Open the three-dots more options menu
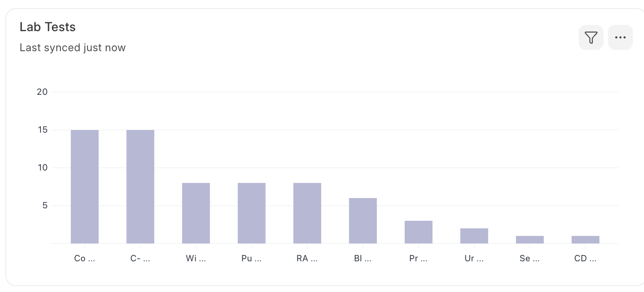The width and height of the screenshot is (644, 292). point(620,38)
